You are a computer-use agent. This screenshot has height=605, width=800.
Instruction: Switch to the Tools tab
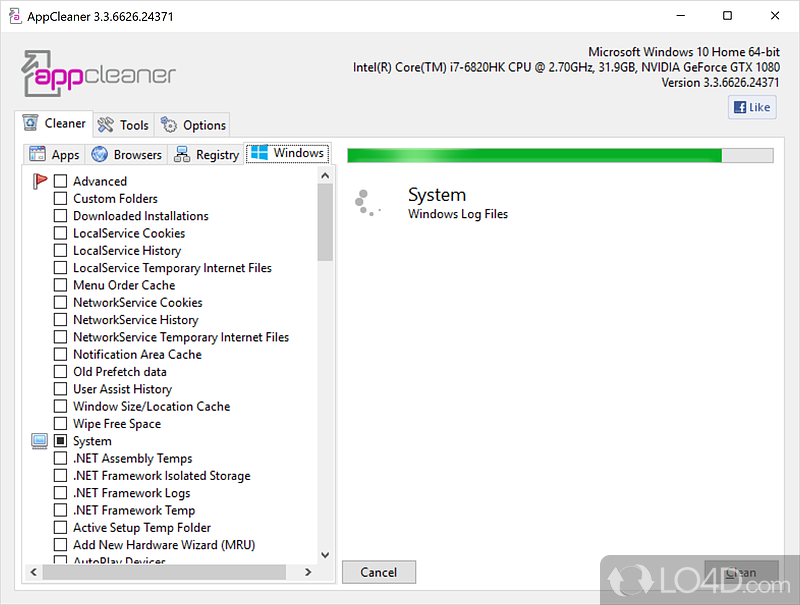[x=123, y=125]
